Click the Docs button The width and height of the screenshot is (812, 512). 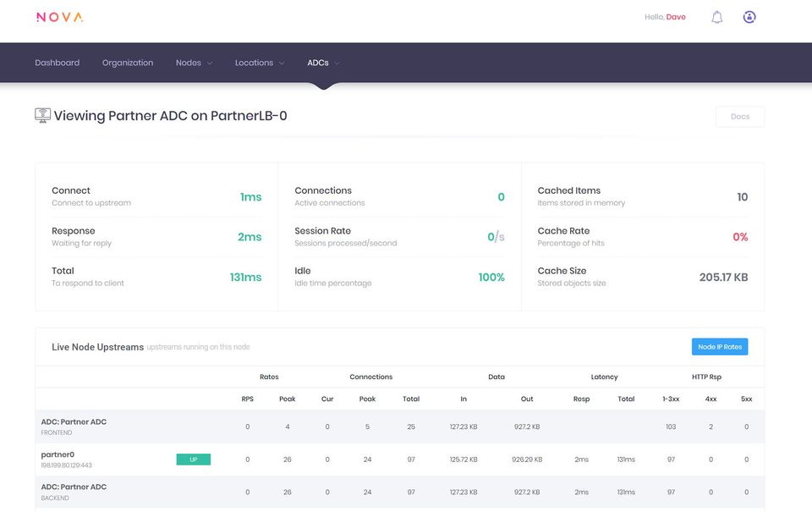[739, 116]
